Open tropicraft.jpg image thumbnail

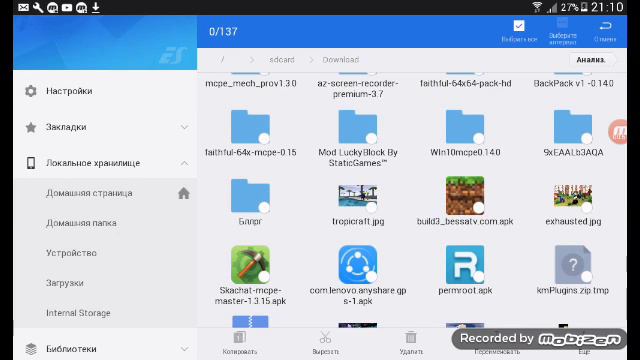tap(358, 196)
